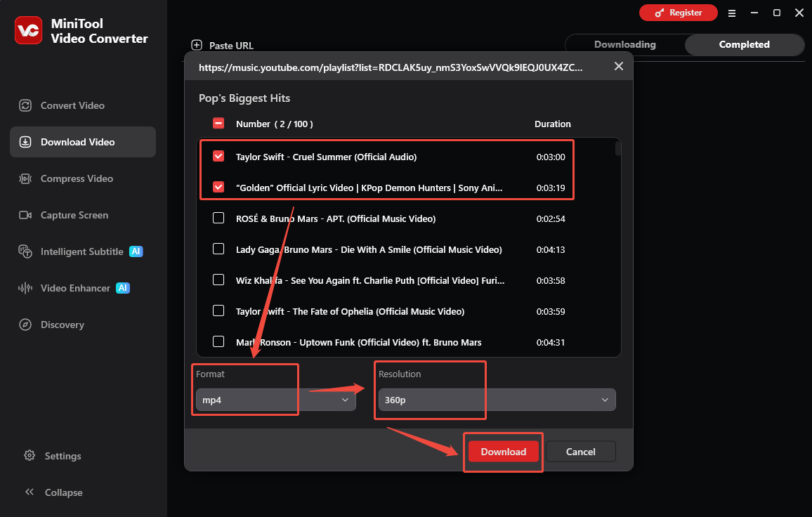
Task: Click the AI badge beside Intelligent Subtitle
Action: coord(136,251)
